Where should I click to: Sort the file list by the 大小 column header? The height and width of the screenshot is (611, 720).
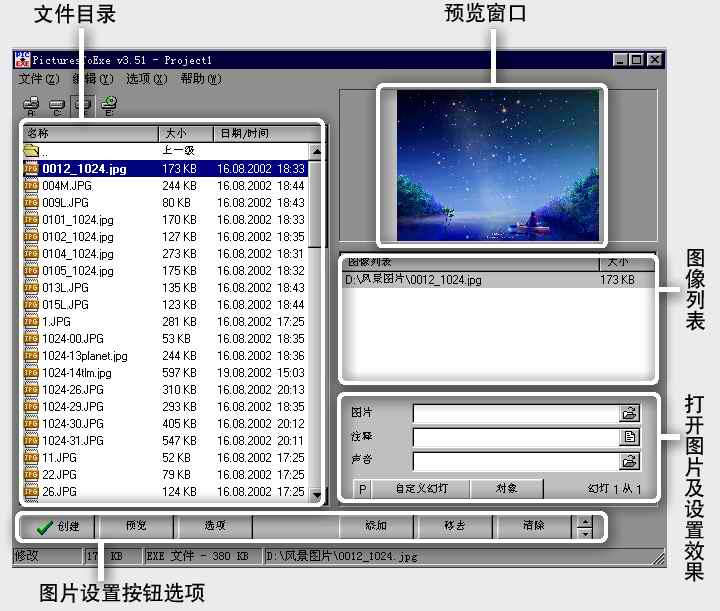[186, 134]
